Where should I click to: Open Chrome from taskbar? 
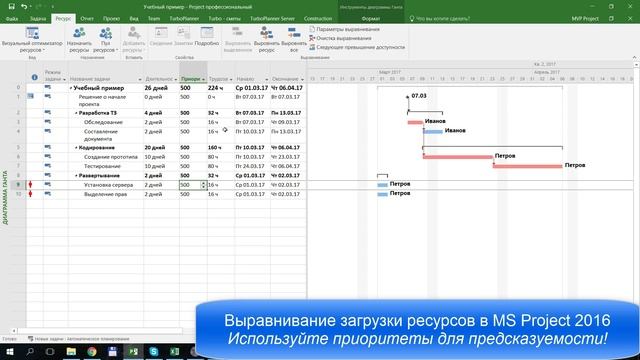[x=92, y=351]
